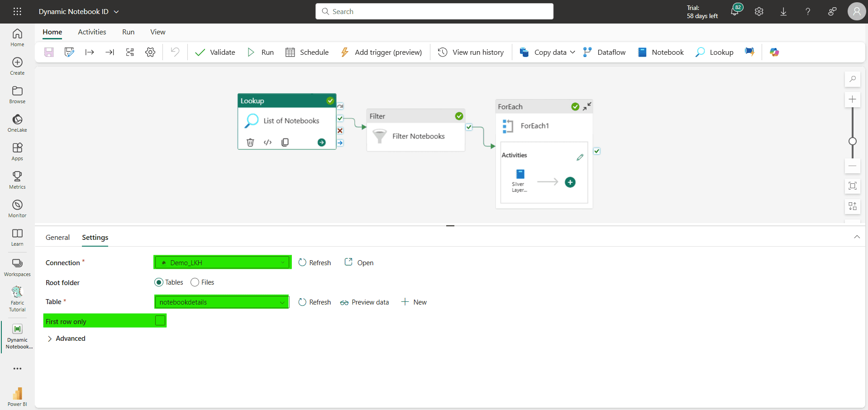Open the Activities ribbon tab
The height and width of the screenshot is (410, 868).
pyautogui.click(x=92, y=32)
